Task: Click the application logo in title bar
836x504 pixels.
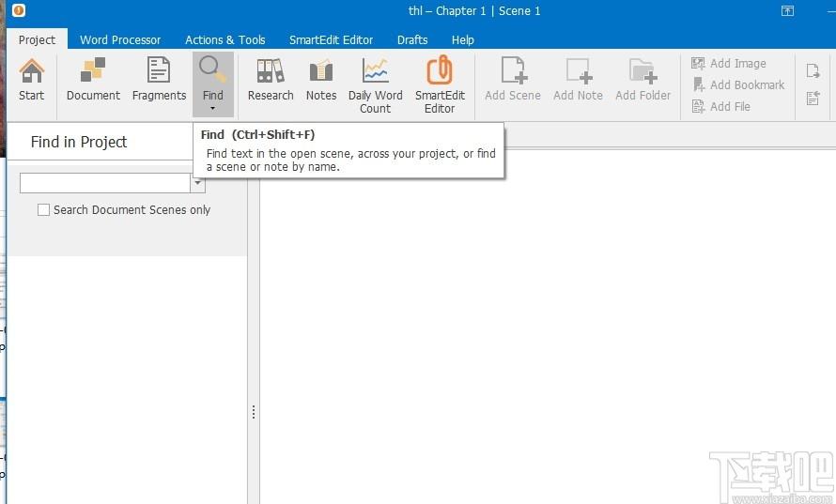Action: point(19,10)
